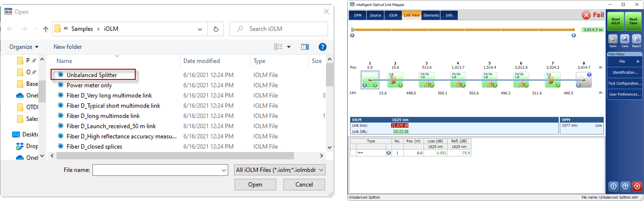Select Dropbox in the navigation pane
The image size is (644, 201).
click(x=27, y=146)
